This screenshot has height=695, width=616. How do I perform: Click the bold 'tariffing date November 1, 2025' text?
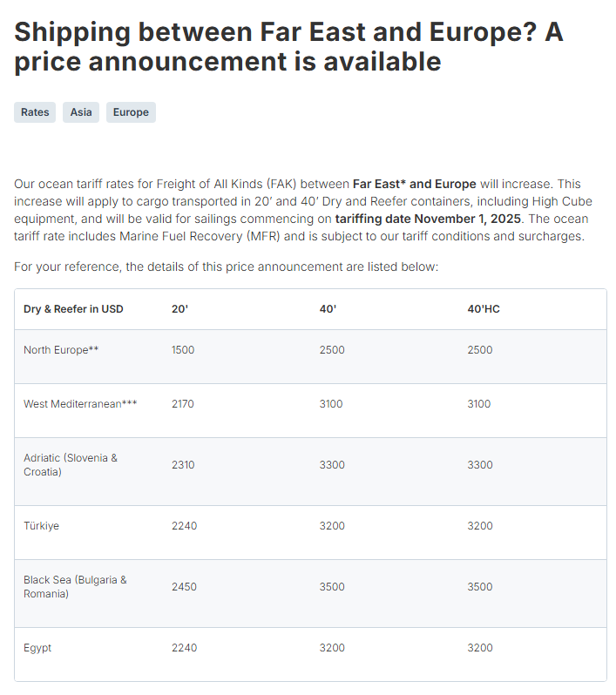pos(428,219)
